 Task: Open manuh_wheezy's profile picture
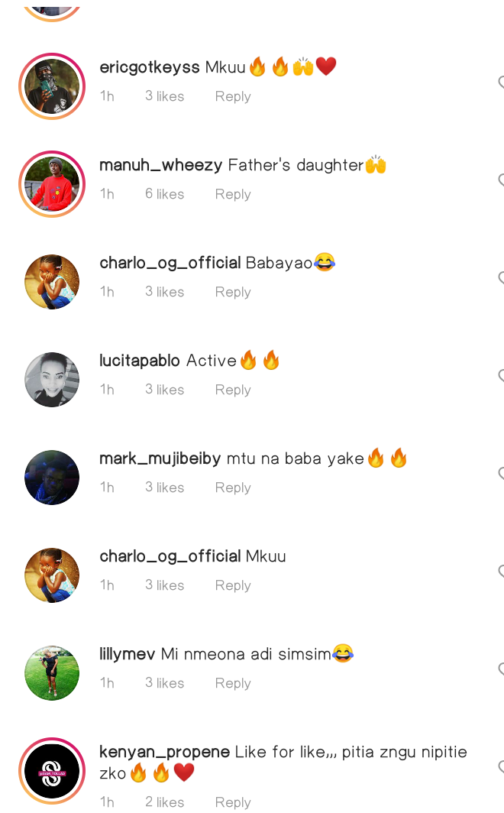point(52,184)
